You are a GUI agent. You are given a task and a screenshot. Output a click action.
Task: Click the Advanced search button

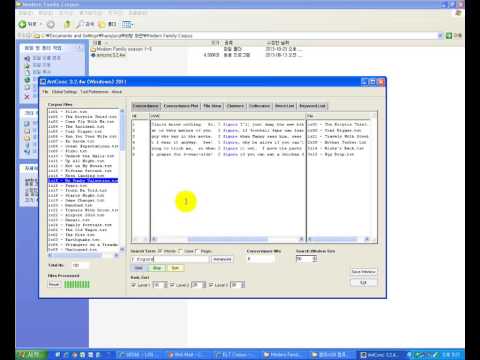222,259
